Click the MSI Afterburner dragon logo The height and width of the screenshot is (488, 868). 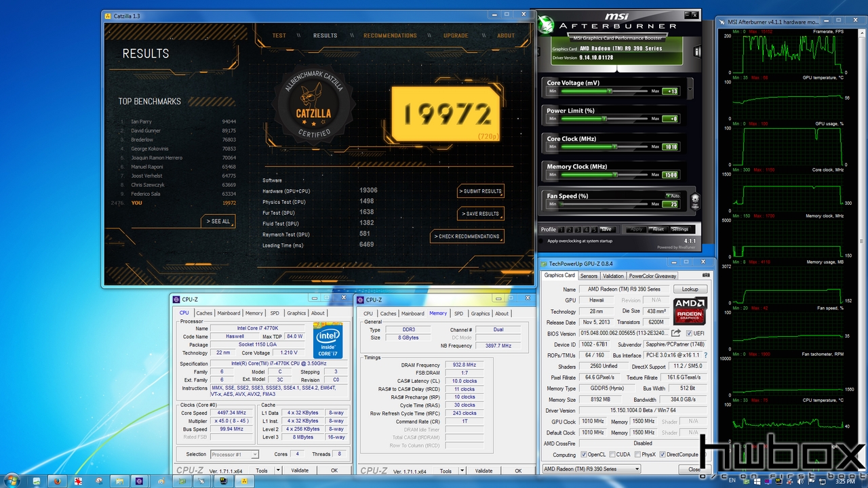pyautogui.click(x=546, y=25)
